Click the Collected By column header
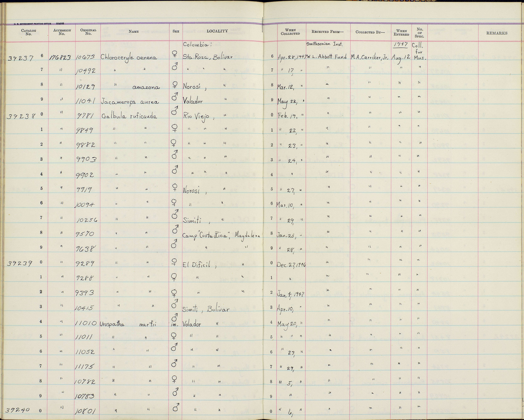Screen dimensions: 524x420 pyautogui.click(x=370, y=32)
